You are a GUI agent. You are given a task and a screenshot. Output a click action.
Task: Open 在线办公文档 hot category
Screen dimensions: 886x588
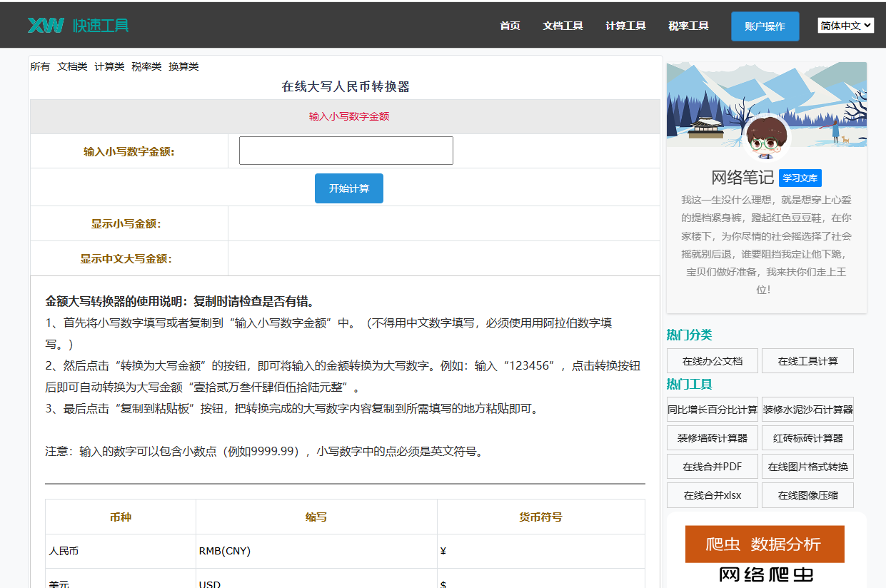pos(712,361)
